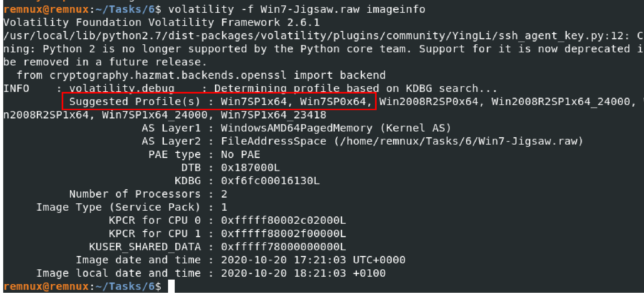Click the Win7SP0x64 profile name
Viewport: 644px width, 293px height.
(333, 101)
